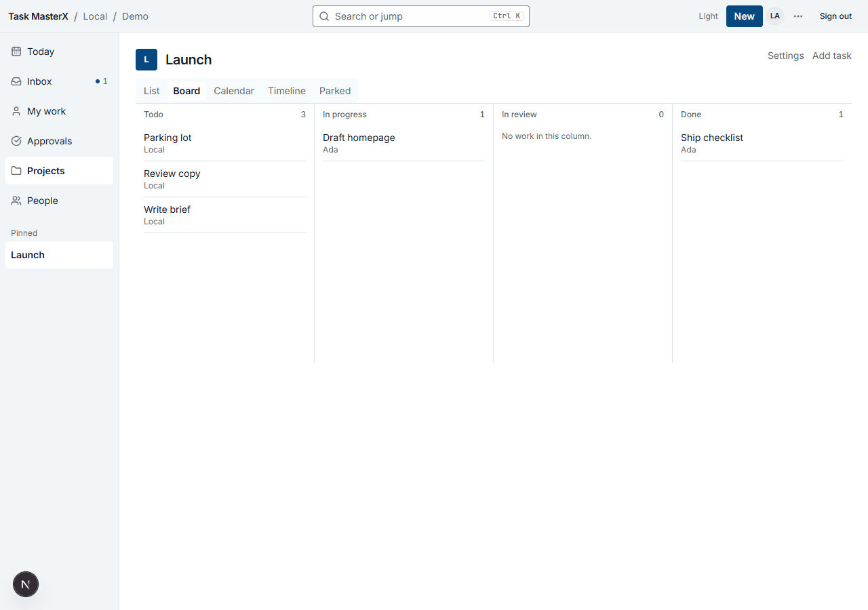The height and width of the screenshot is (610, 868).
Task: Click Task MasterX breadcrumb
Action: [38, 16]
